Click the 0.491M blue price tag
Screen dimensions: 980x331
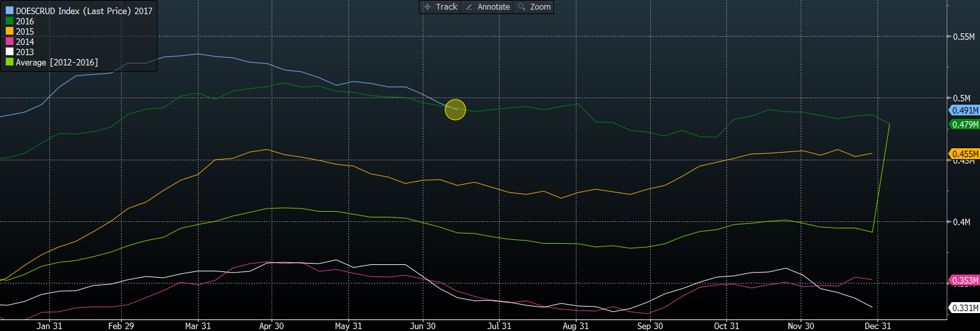click(x=964, y=110)
